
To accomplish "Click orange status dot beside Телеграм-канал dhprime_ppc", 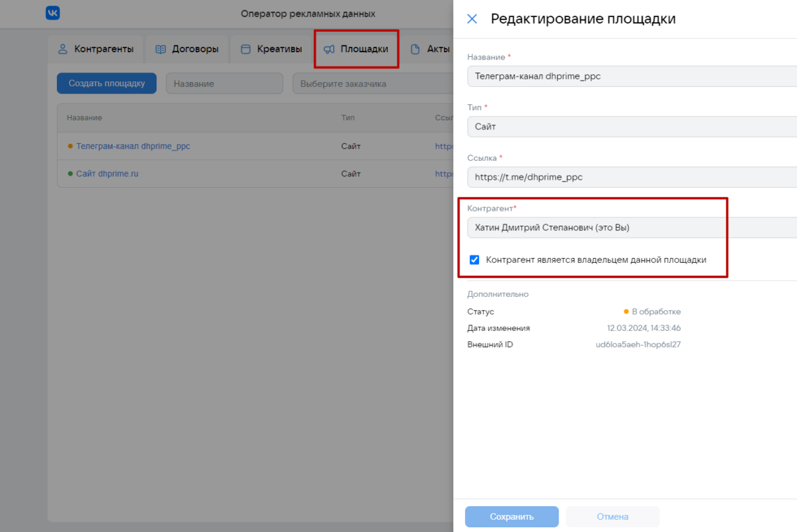I will (70, 146).
